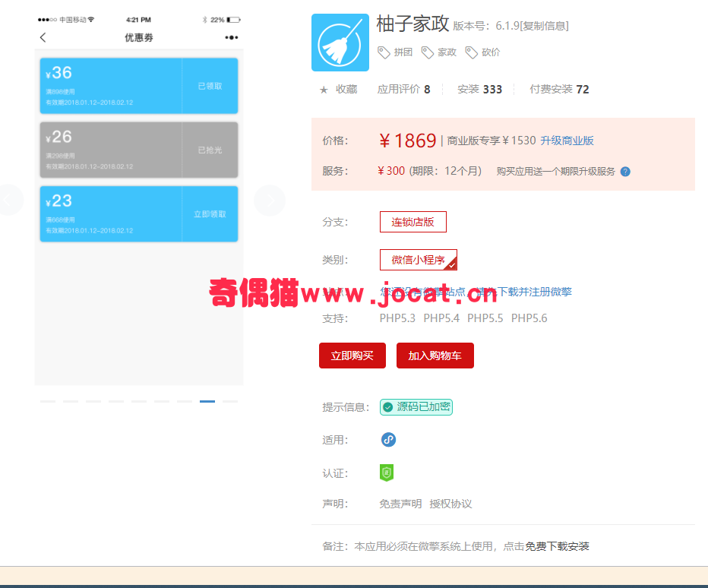This screenshot has height=588, width=708.
Task: Click the 升级商业版 link
Action: pyautogui.click(x=567, y=141)
